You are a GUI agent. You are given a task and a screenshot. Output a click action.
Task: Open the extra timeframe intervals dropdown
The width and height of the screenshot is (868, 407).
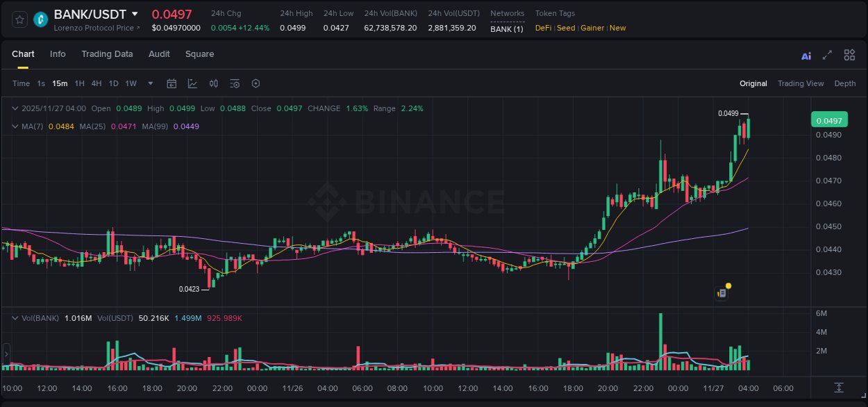pos(149,83)
